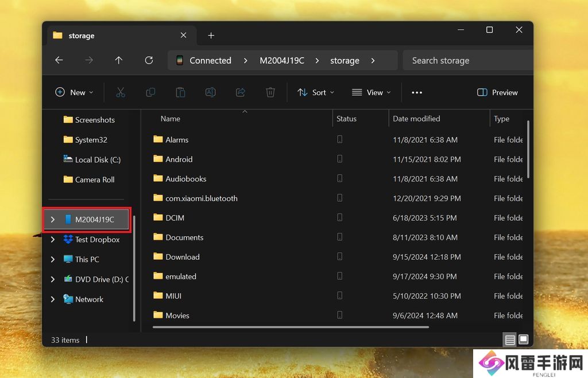Refresh the storage folder view
588x378 pixels.
tap(149, 60)
